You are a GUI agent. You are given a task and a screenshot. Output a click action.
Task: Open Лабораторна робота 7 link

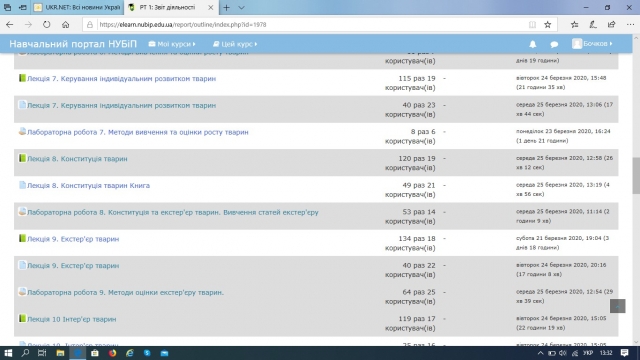pyautogui.click(x=138, y=132)
